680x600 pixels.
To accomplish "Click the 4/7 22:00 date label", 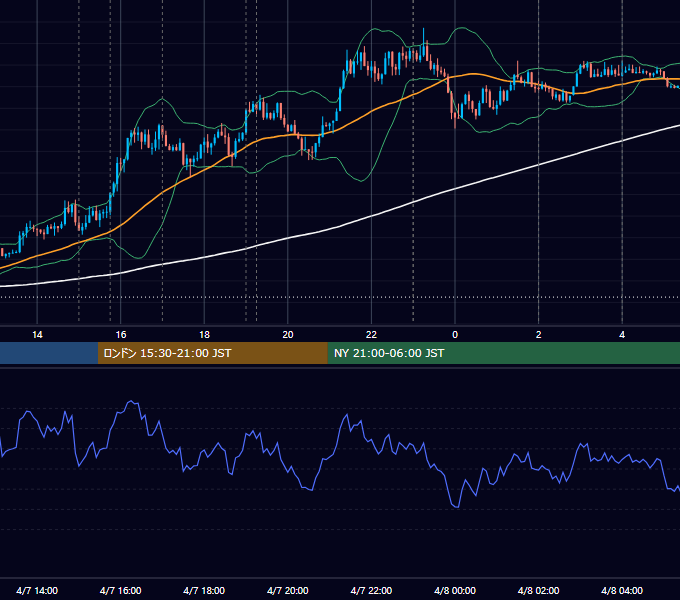I will [371, 590].
